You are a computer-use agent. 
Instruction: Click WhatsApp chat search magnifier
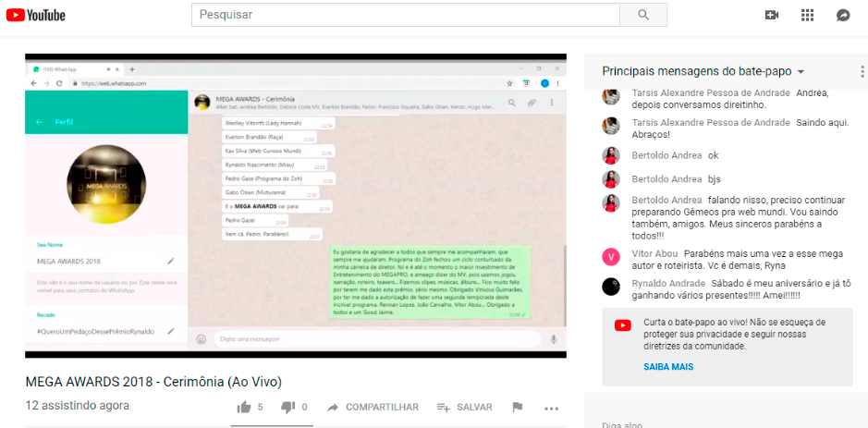tap(512, 103)
